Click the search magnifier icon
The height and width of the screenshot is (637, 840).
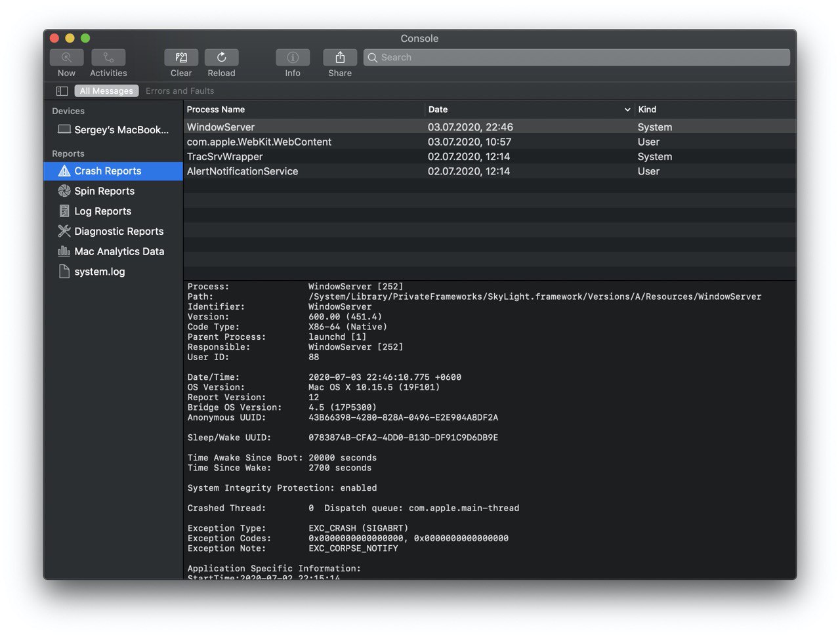click(373, 58)
